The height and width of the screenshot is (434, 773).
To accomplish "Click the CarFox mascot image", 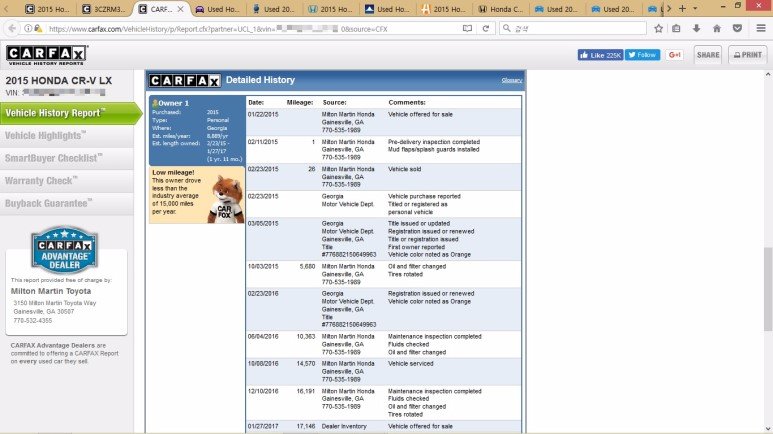I will click(x=226, y=199).
